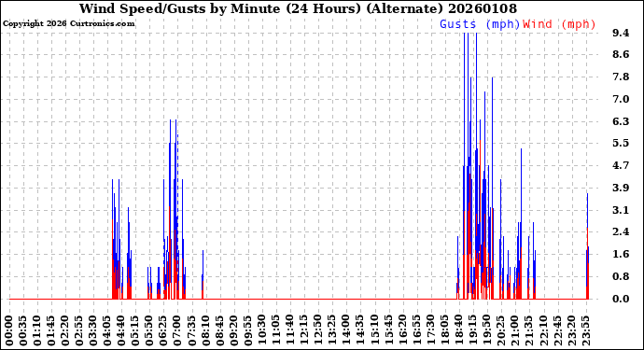Viewport: 644px width, 350px height.
Task: Click the 16:55 time axis label
Action: pos(416,331)
